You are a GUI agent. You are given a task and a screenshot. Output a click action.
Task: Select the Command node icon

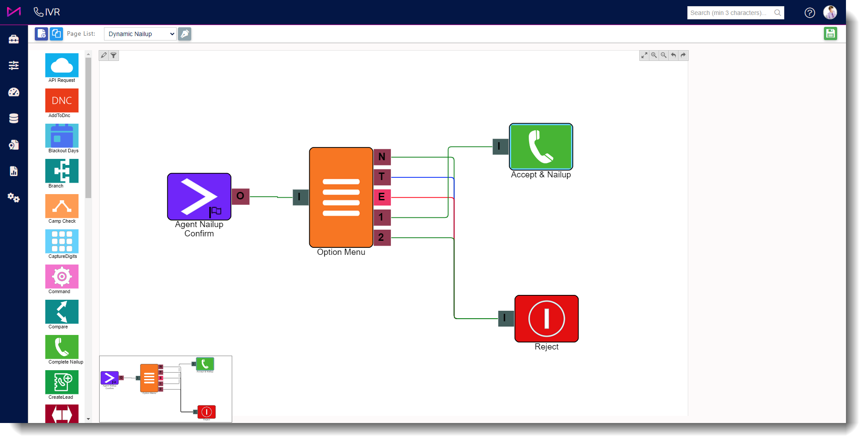coord(62,276)
